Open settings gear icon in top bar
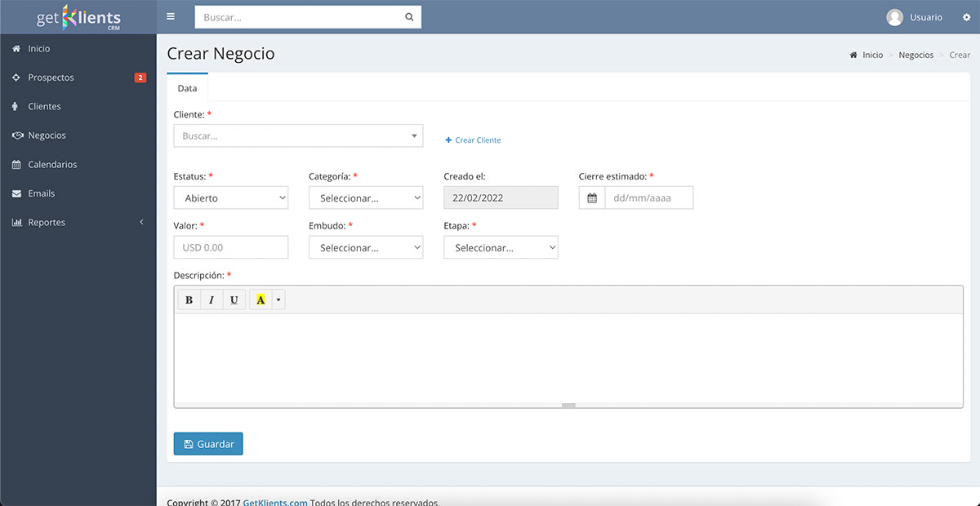 966,17
